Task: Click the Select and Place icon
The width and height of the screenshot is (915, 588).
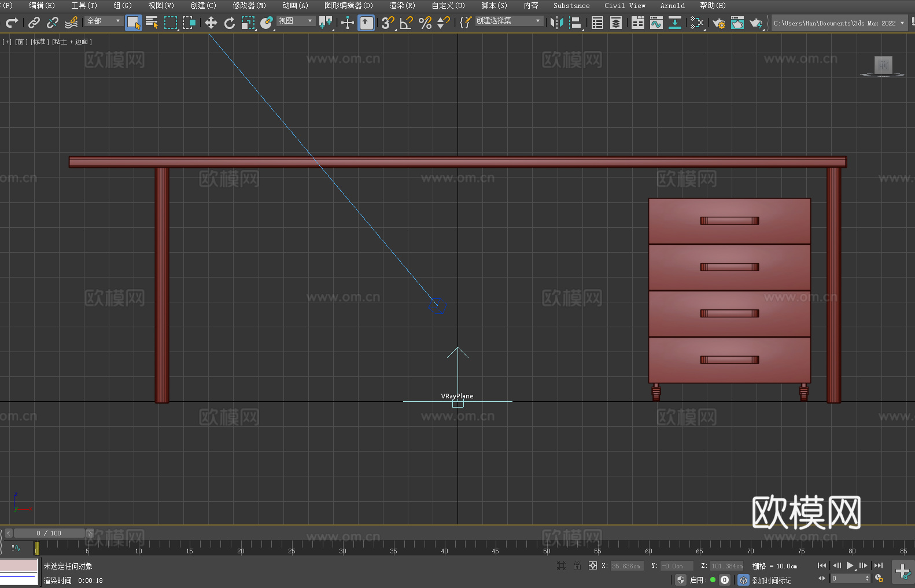Action: [x=267, y=23]
